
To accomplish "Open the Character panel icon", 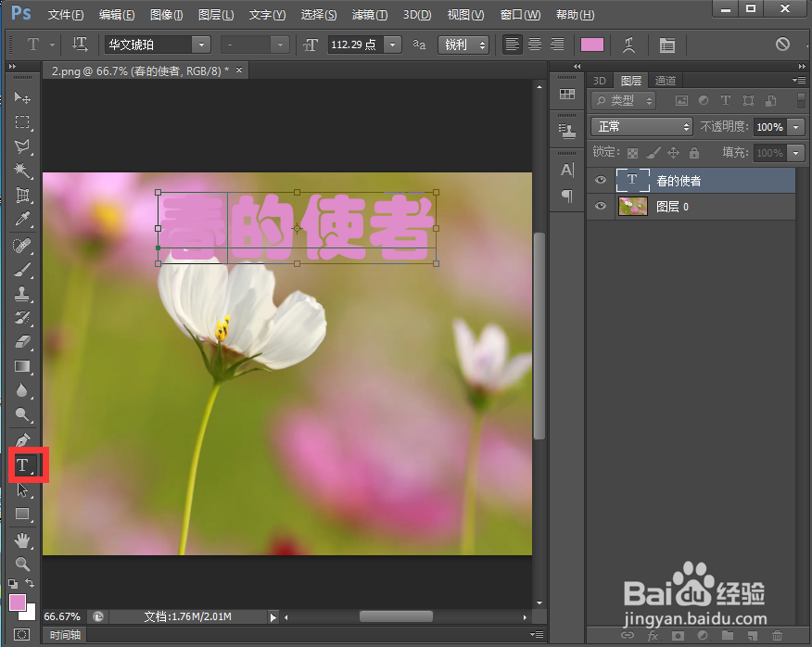I will (566, 169).
